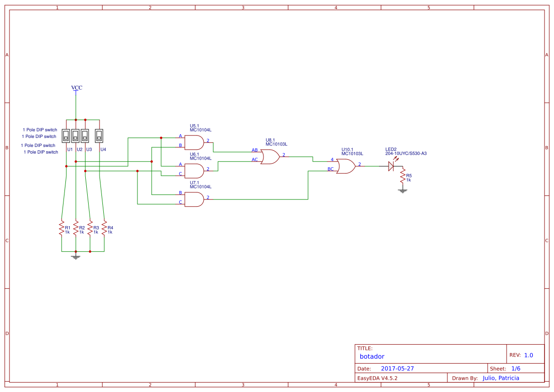The height and width of the screenshot is (392, 554).
Task: Select OR gate U10.1
Action: coord(345,165)
